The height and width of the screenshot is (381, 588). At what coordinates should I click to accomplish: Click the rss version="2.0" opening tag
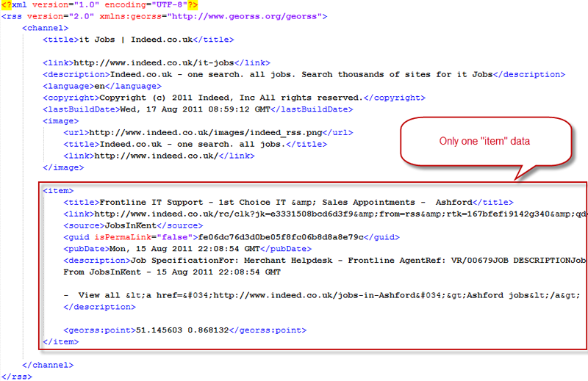point(164,16)
